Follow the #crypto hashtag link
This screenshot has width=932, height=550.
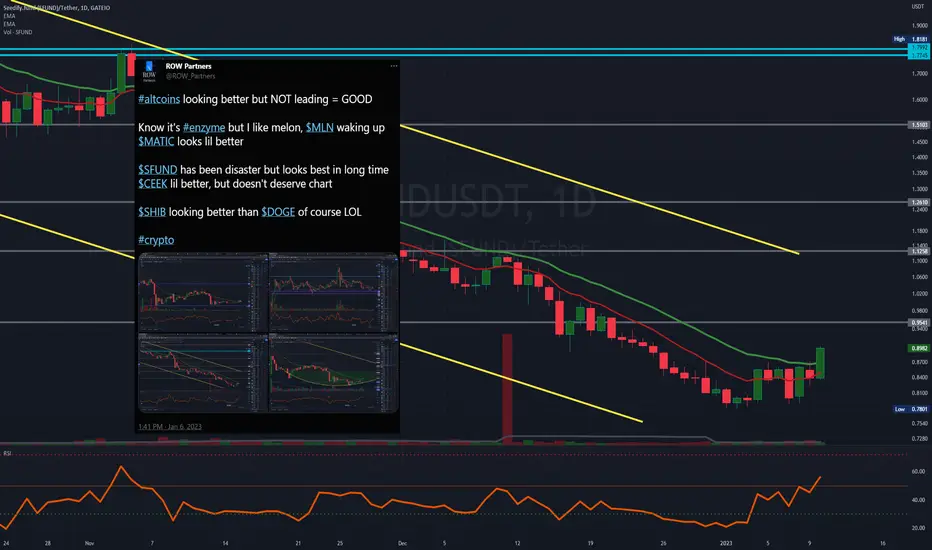point(156,240)
